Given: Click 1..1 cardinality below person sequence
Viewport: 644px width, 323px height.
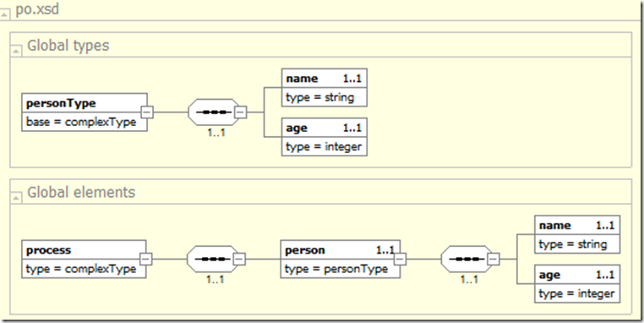Looking at the screenshot, I should coord(469,279).
